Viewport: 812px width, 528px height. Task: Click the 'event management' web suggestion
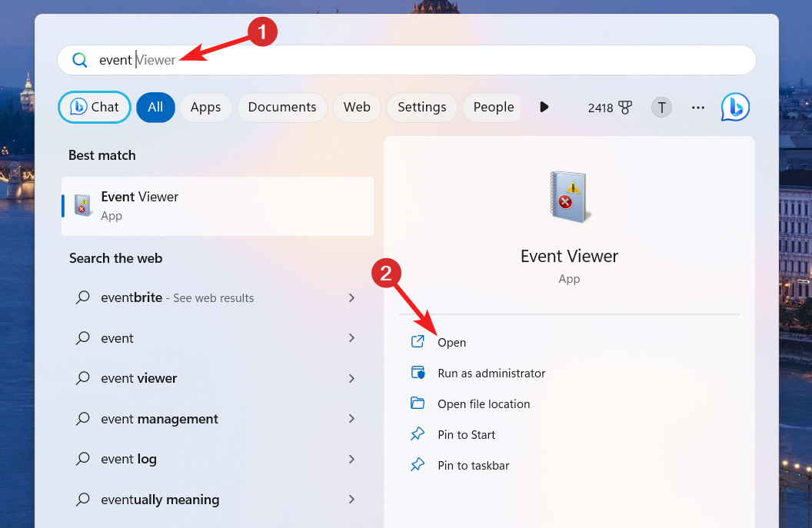pos(218,419)
